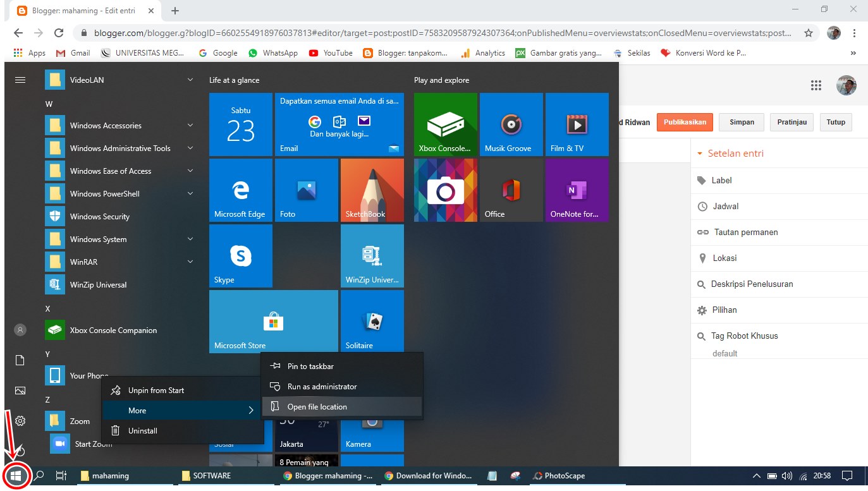Launch the SketchBook tile
The height and width of the screenshot is (491, 868).
(372, 190)
